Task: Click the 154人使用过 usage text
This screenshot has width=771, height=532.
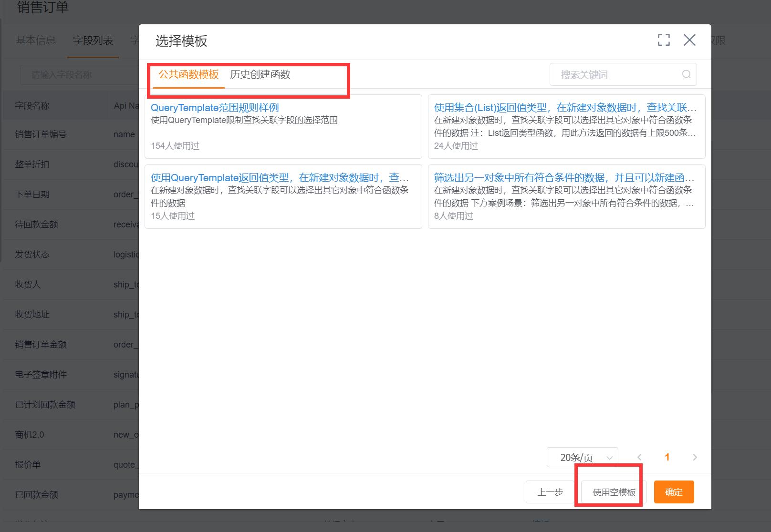Action: pos(175,146)
